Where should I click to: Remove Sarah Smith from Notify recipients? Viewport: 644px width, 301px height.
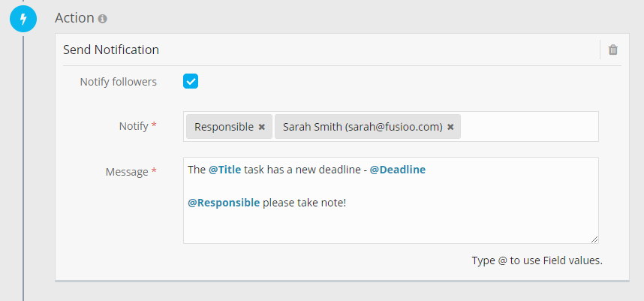click(x=450, y=127)
